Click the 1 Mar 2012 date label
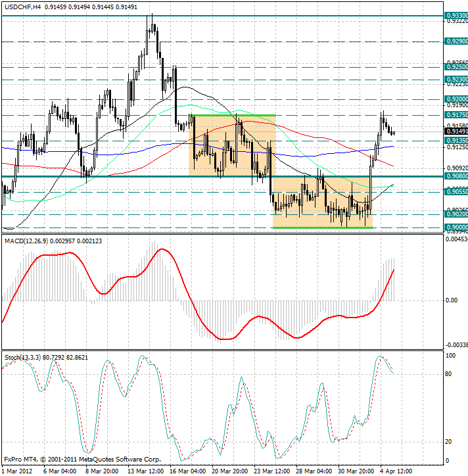This screenshot has width=468, height=476. point(16,471)
